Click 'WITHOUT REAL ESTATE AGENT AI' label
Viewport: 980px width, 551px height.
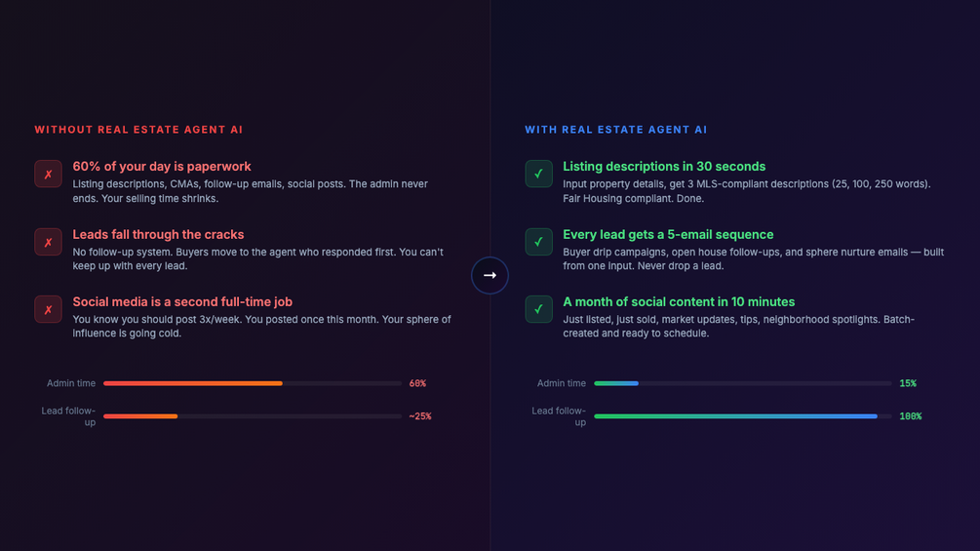[138, 130]
